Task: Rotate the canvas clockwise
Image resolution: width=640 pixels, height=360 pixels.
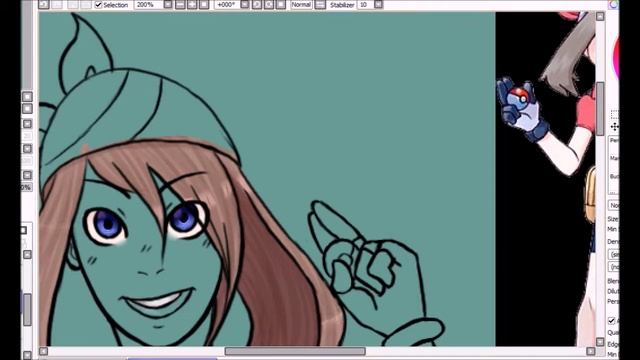Action: (x=269, y=5)
